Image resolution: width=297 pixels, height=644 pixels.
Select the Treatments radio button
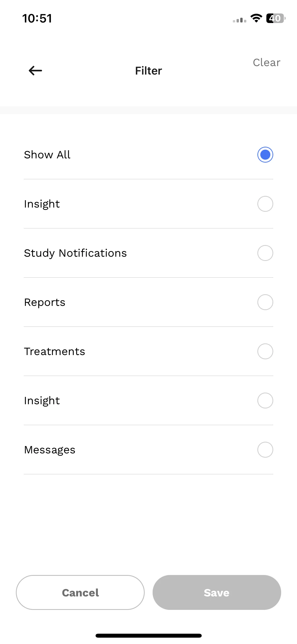pyautogui.click(x=265, y=351)
